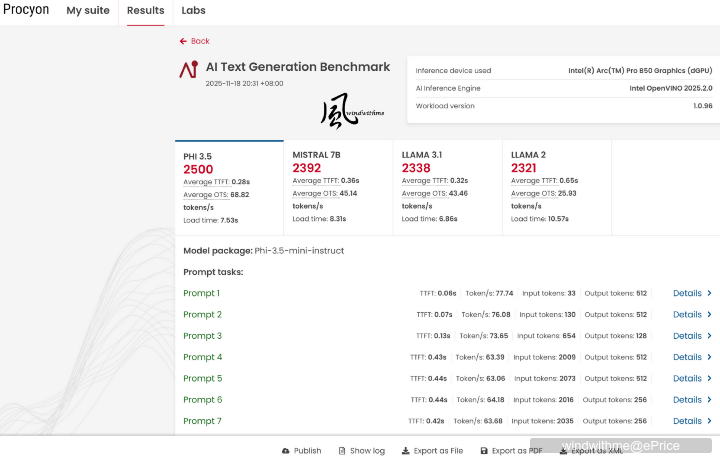
Task: Click the Show log document icon
Action: (x=342, y=451)
